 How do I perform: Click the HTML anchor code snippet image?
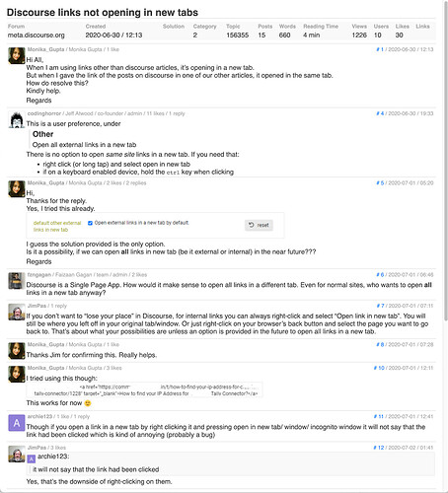coord(145,390)
